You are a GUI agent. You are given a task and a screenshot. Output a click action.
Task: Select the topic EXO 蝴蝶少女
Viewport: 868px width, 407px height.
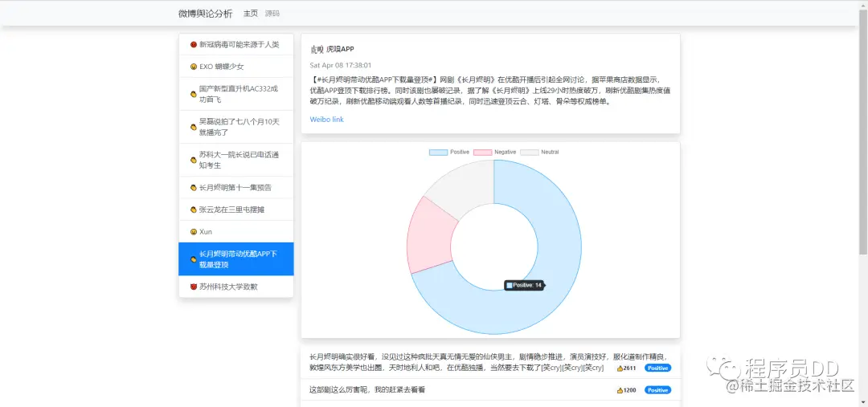(236, 67)
